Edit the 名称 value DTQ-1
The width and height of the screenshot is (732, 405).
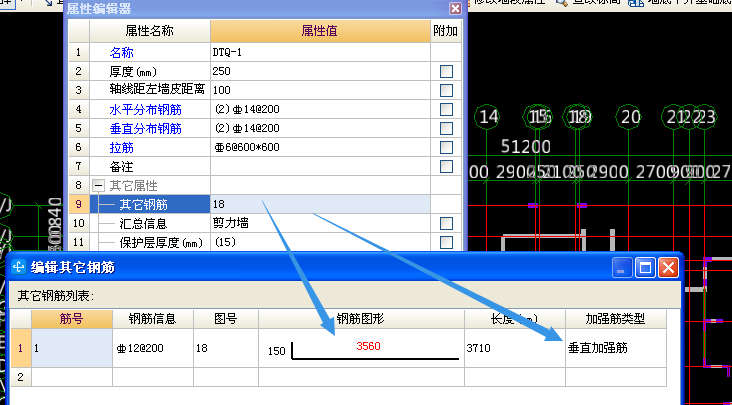pyautogui.click(x=320, y=52)
